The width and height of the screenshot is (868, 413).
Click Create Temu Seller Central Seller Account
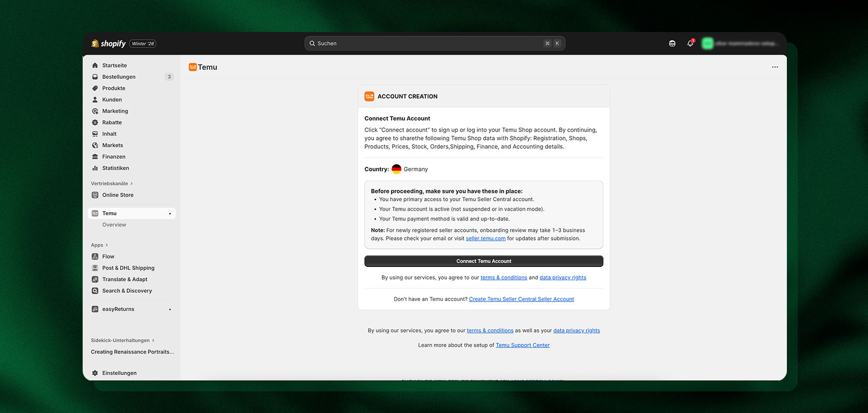pyautogui.click(x=521, y=299)
